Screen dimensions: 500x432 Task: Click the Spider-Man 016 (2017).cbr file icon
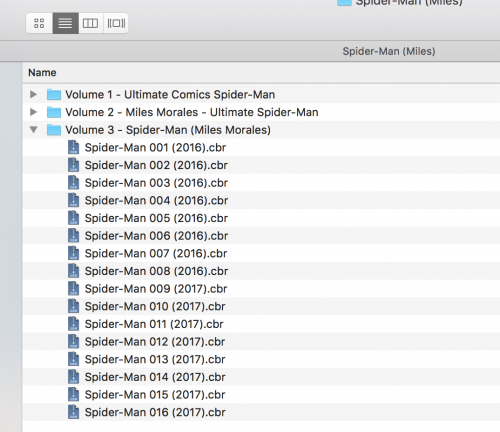point(73,412)
